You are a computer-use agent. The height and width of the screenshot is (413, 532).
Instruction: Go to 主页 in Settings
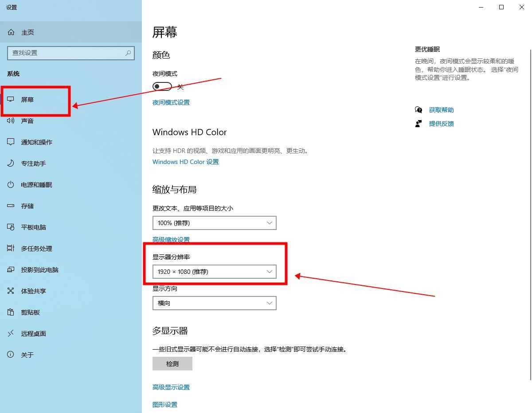point(27,32)
